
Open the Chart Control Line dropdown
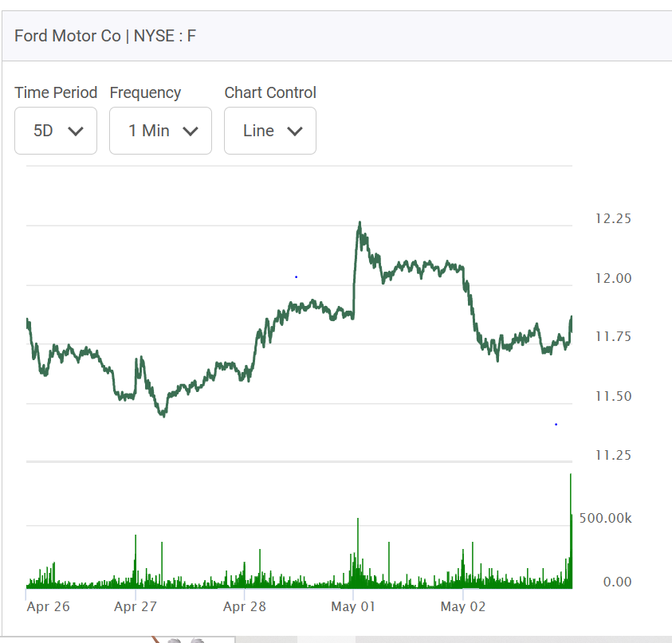(x=270, y=131)
